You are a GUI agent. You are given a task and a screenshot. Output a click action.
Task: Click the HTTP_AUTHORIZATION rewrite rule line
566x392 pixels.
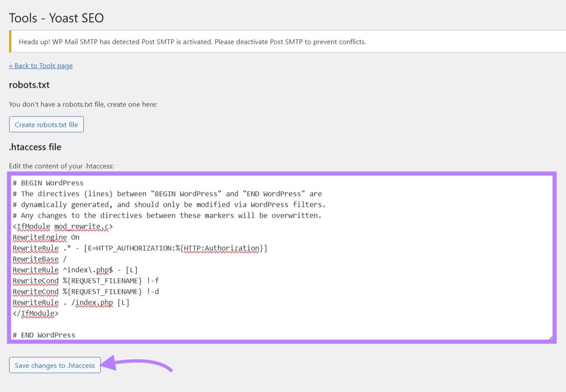point(140,248)
